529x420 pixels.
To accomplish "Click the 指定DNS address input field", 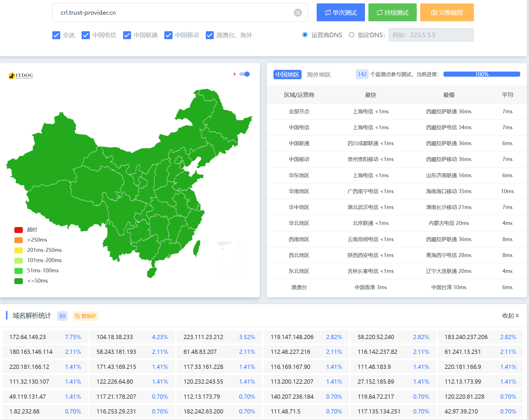I will (x=431, y=35).
